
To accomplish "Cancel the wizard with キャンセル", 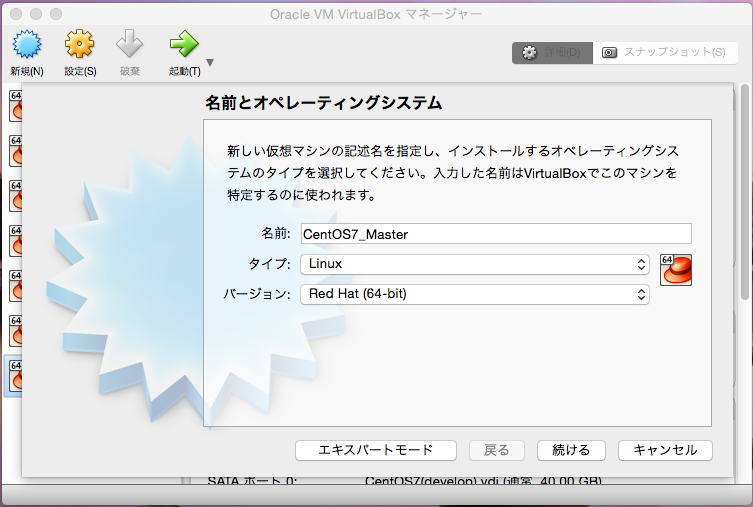I will tap(665, 450).
